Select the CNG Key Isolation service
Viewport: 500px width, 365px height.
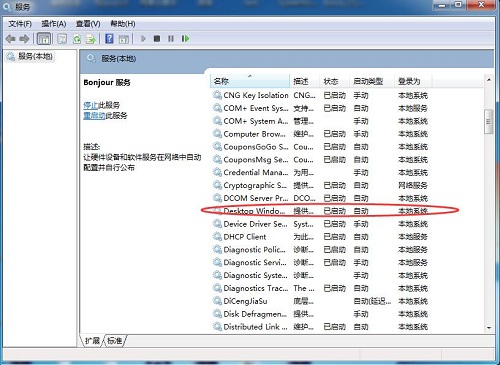320,95
